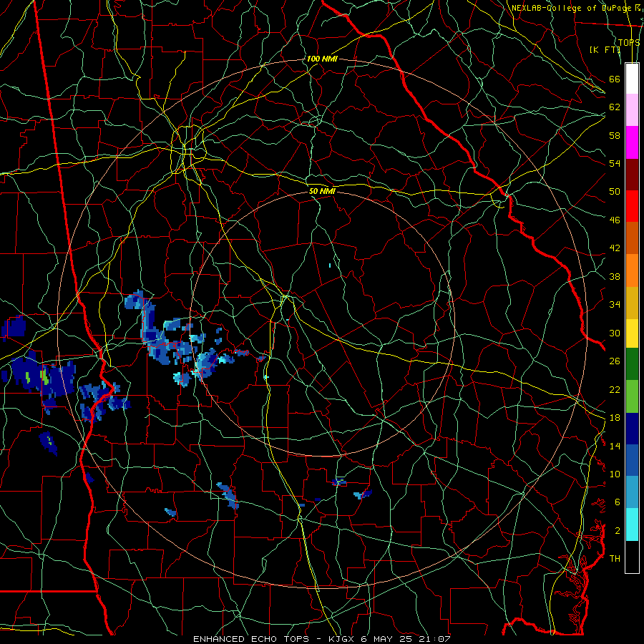
Task: Click the 50 legend value label
Action: pos(615,191)
